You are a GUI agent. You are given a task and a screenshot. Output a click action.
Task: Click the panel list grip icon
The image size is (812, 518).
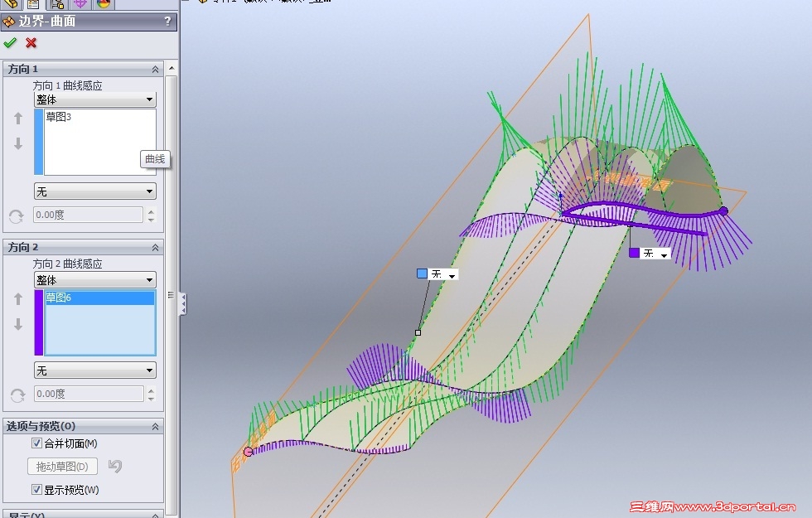(x=171, y=295)
